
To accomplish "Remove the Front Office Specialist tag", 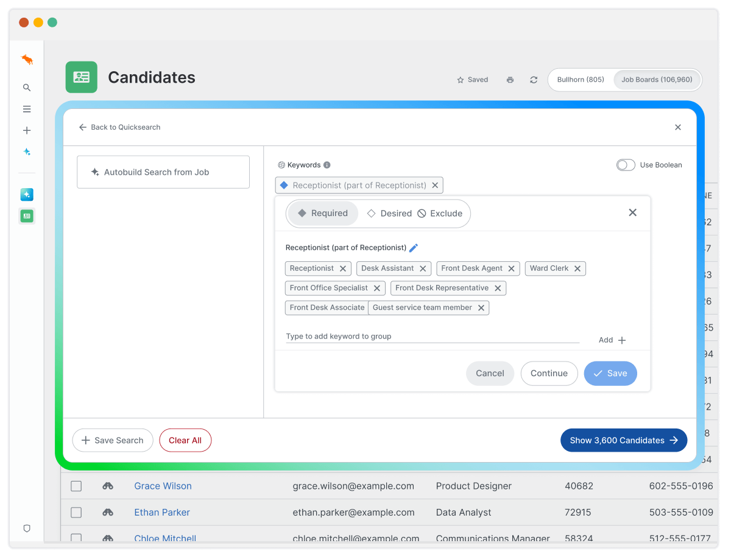I will [x=377, y=288].
